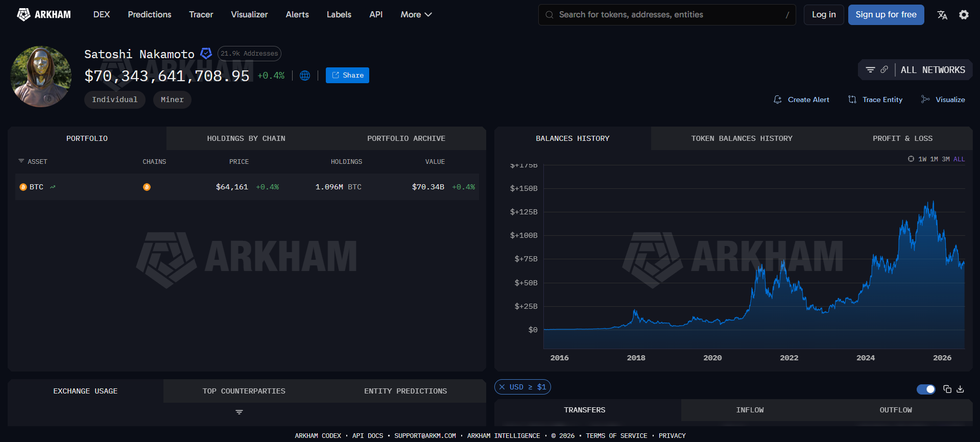
Task: Focus the search tokens, addresses, entities field
Action: click(x=667, y=15)
